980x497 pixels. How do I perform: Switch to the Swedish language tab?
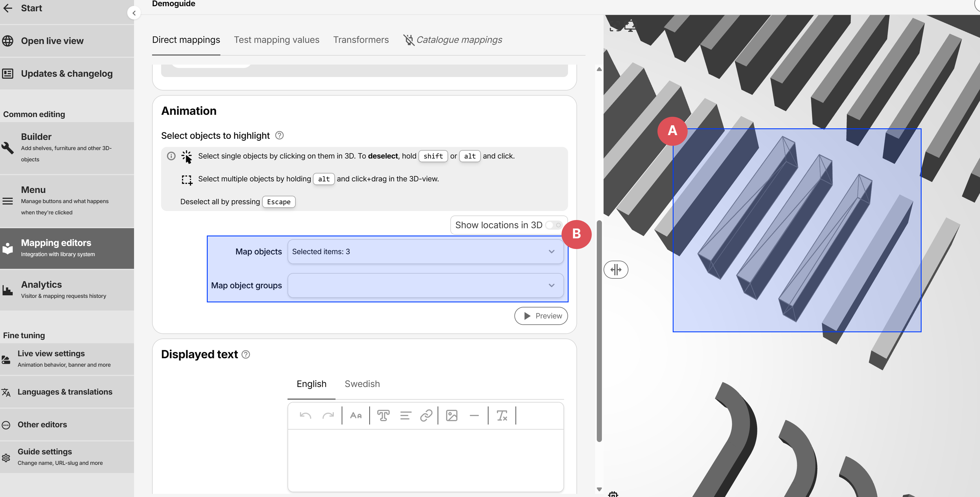tap(362, 384)
